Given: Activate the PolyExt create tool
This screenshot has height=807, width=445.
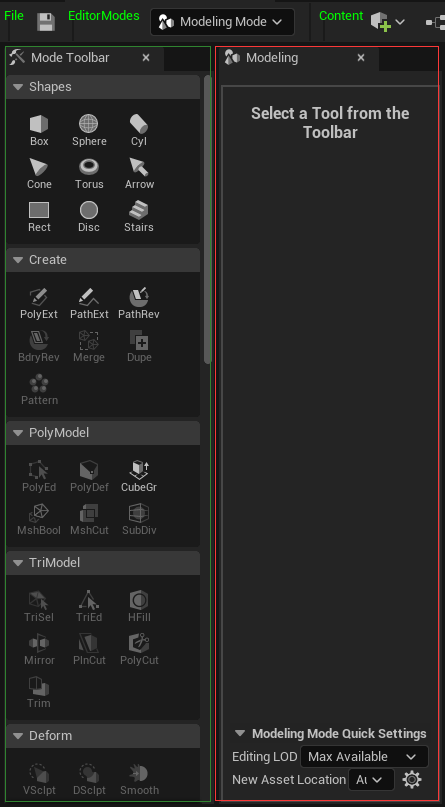Looking at the screenshot, I should 39,304.
